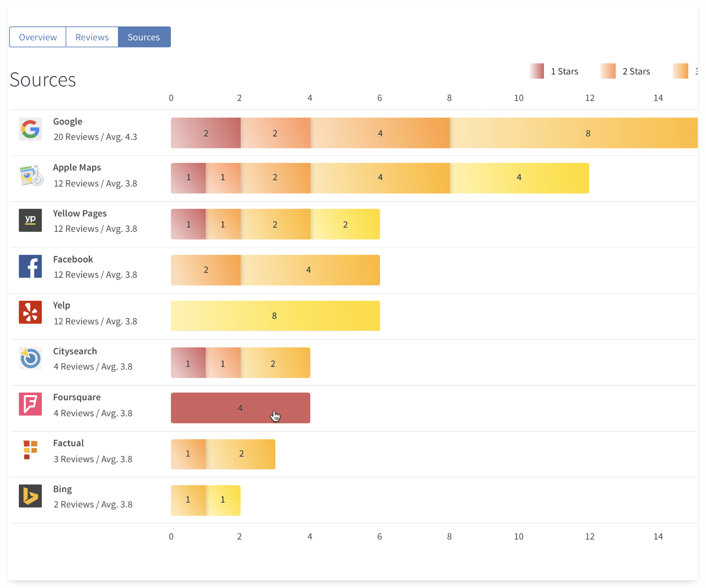706x588 pixels.
Task: Click the Bing logo icon
Action: click(x=30, y=496)
